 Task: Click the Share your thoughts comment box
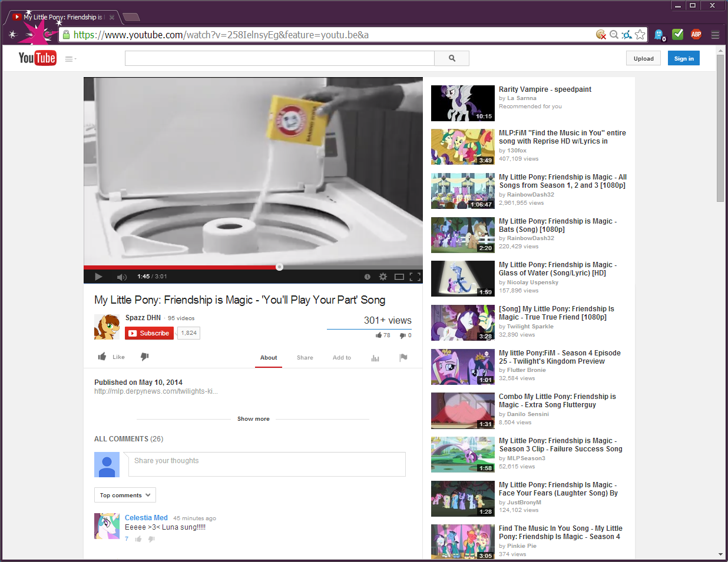[x=267, y=464]
